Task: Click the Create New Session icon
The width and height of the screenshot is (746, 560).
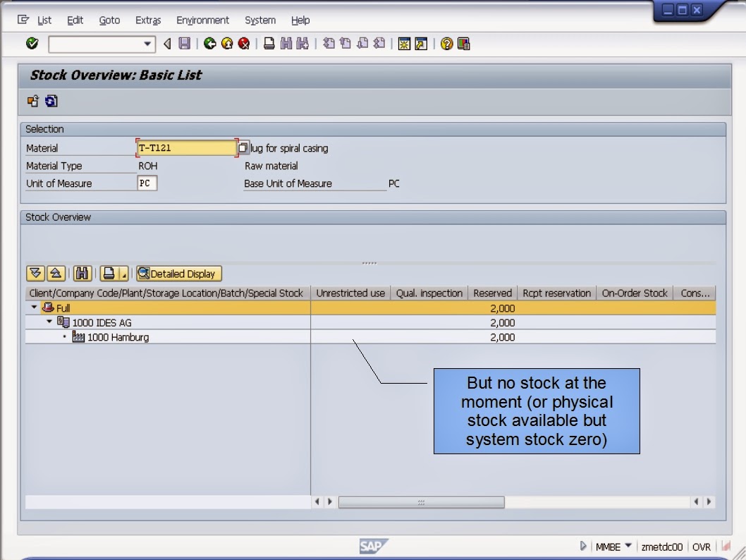Action: point(405,44)
